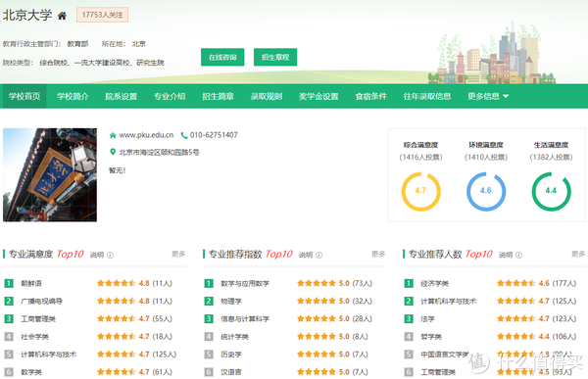Click 说明 beside 专业推荐指数 Top10 heading

click(x=306, y=255)
